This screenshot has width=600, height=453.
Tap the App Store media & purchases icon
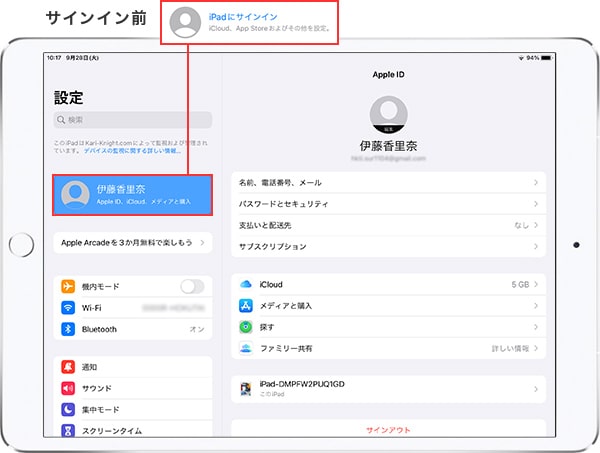[x=246, y=306]
